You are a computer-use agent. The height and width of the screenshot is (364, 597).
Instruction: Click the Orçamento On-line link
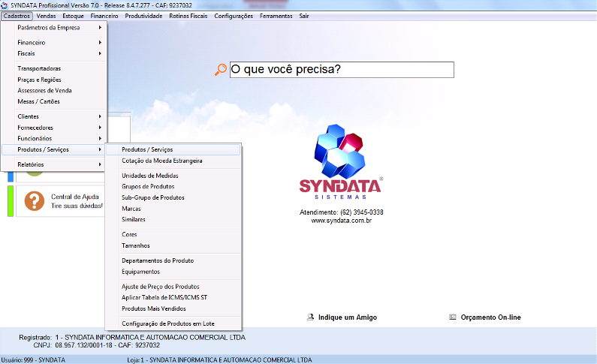[491, 317]
